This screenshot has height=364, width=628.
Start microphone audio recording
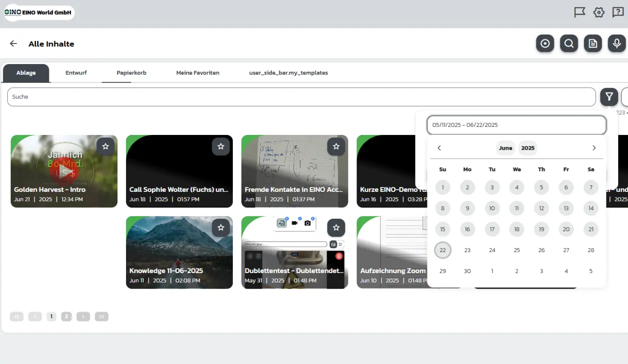[x=617, y=43]
